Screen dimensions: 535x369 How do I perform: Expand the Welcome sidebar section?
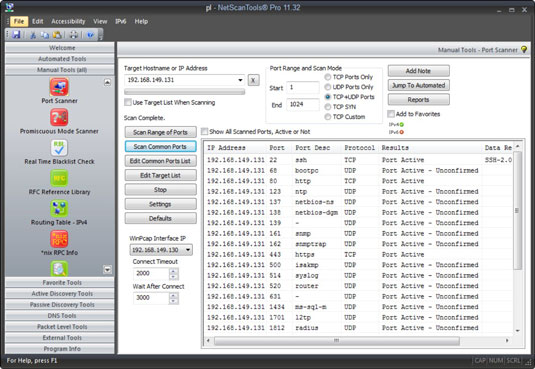[60, 48]
